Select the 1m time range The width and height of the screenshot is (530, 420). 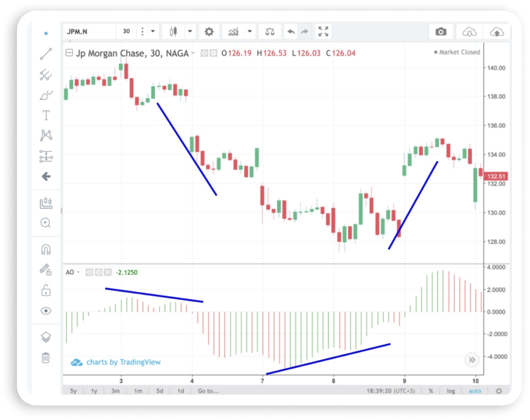pos(138,391)
